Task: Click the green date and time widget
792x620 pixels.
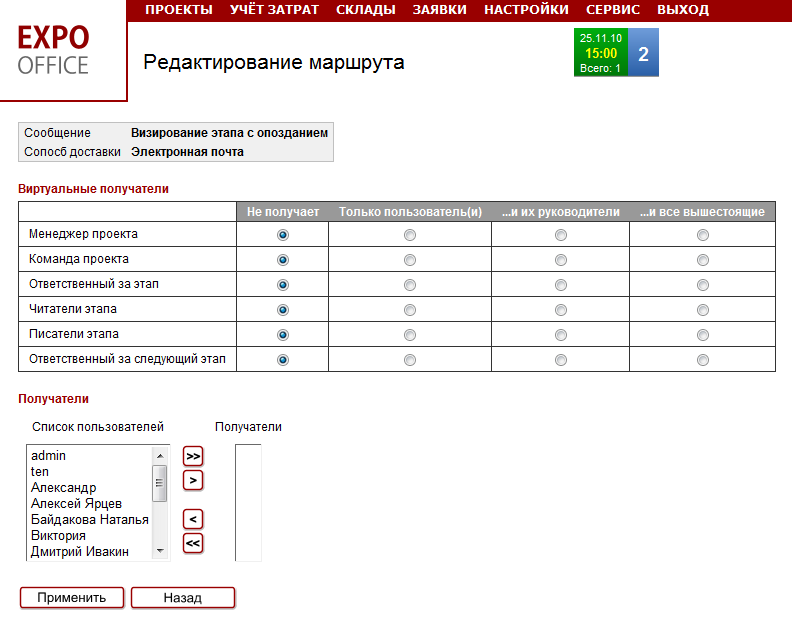Action: tap(601, 53)
